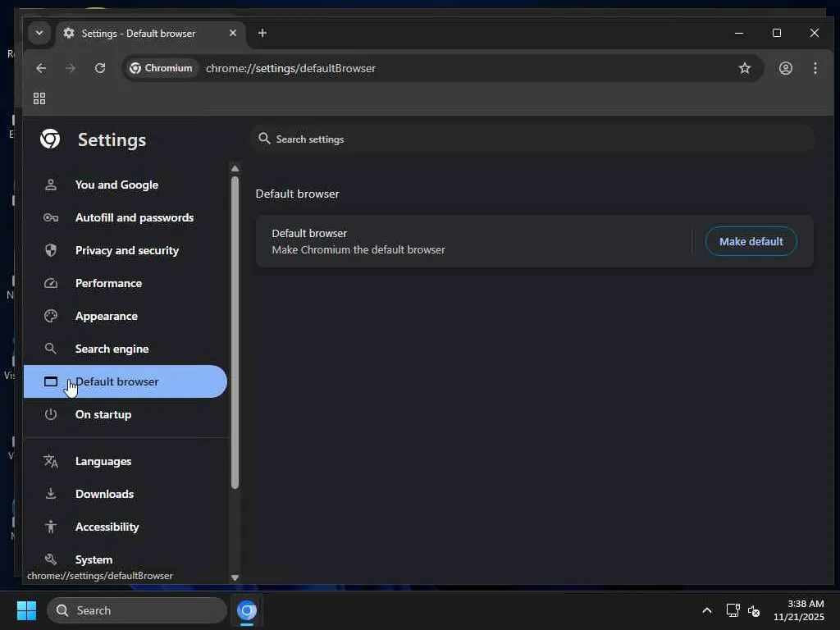
Task: Click 'Make Chromium the default browser' text
Action: (x=358, y=249)
